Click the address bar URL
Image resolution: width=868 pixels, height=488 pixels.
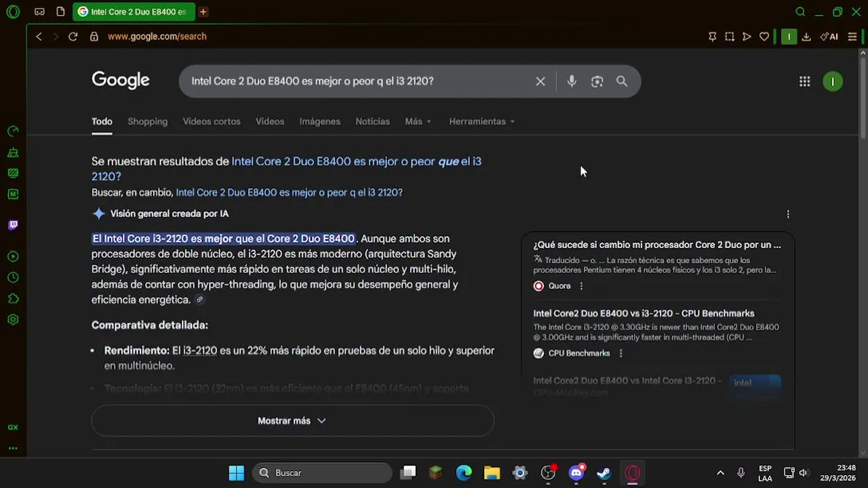point(157,37)
